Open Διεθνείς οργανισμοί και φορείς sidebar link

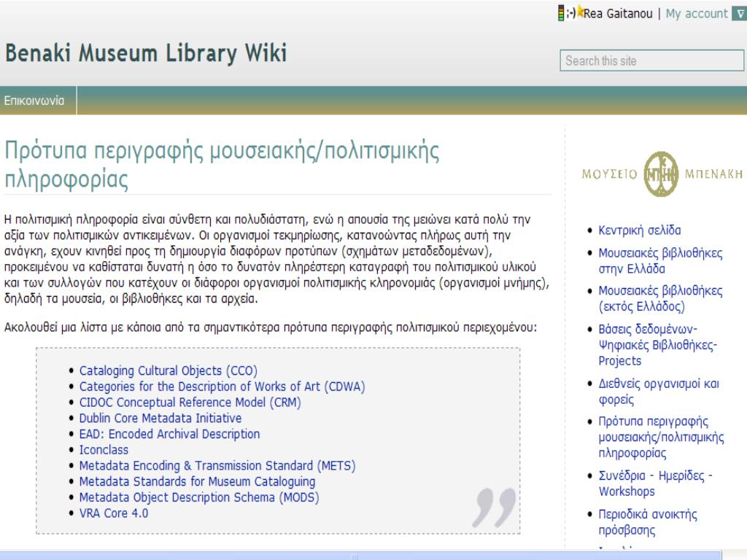659,392
